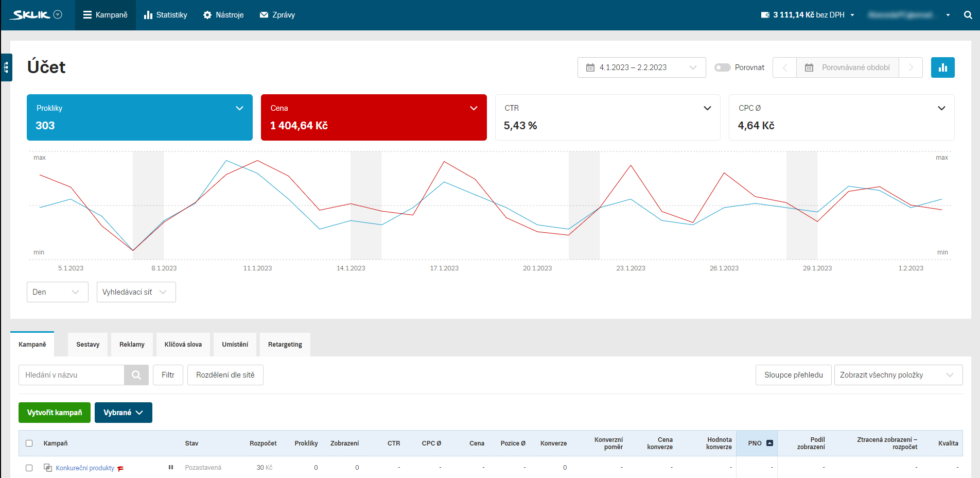This screenshot has height=478, width=980.
Task: Click the Pozastavená status text
Action: (203, 468)
